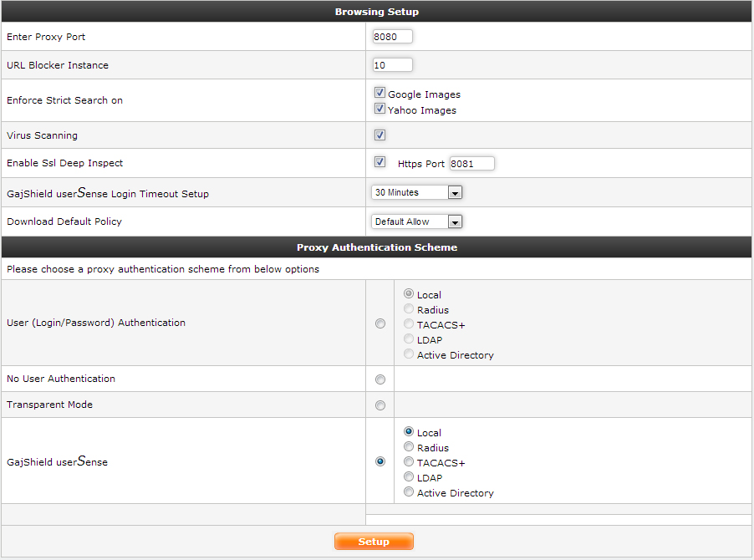Select Local under GajShield userSense

pos(409,432)
